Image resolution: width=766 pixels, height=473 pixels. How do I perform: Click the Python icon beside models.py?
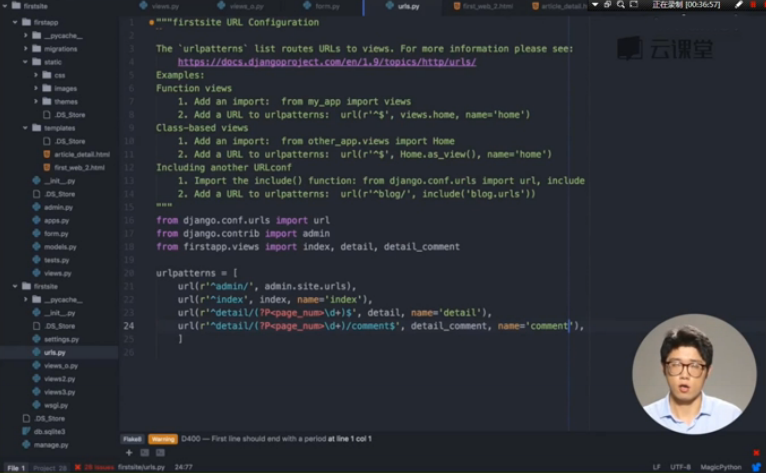[x=37, y=246]
